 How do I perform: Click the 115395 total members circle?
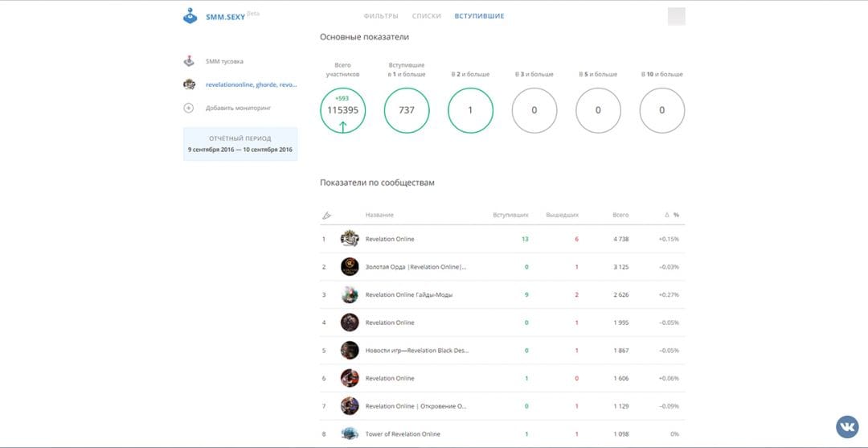click(342, 110)
